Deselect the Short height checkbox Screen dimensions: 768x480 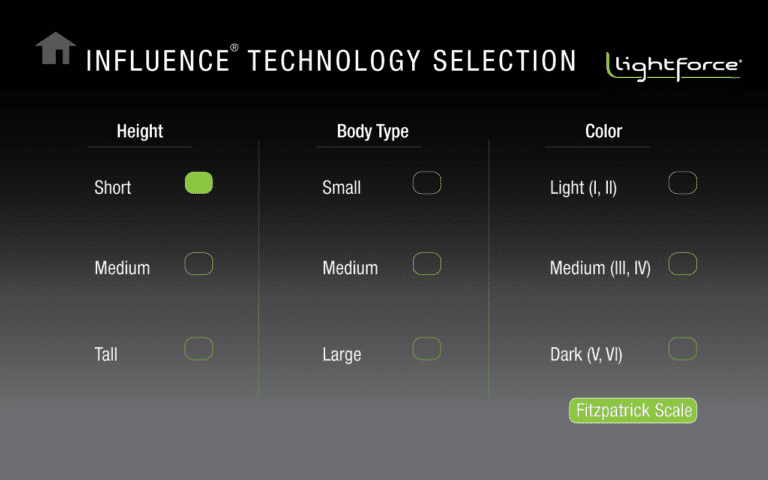pos(199,183)
